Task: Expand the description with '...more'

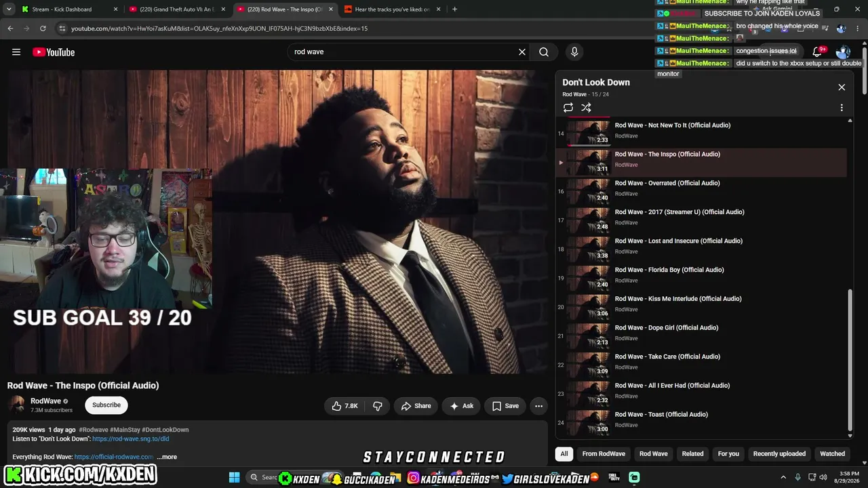Action: [x=167, y=457]
